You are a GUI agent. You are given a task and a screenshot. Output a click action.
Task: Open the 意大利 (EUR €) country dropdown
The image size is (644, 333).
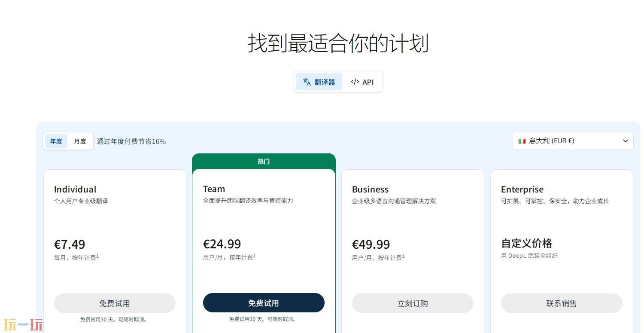pos(573,141)
